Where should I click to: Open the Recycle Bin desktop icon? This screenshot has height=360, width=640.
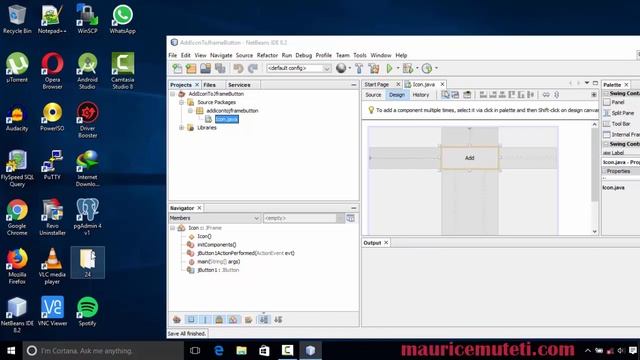coord(17,20)
